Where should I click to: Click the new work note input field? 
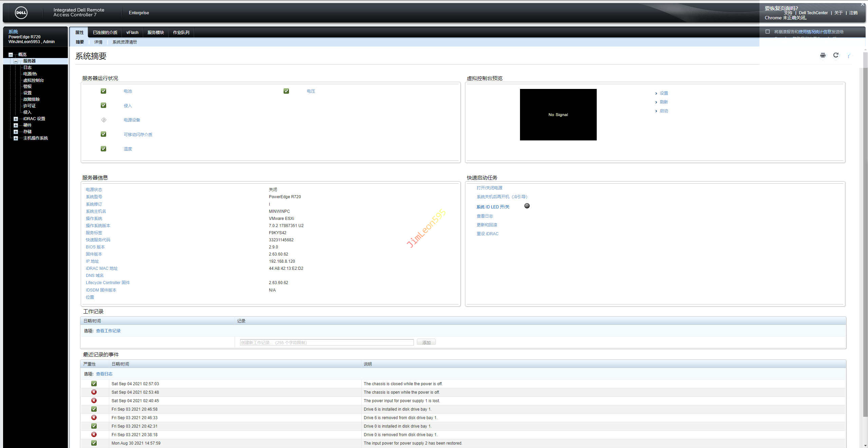pos(326,342)
